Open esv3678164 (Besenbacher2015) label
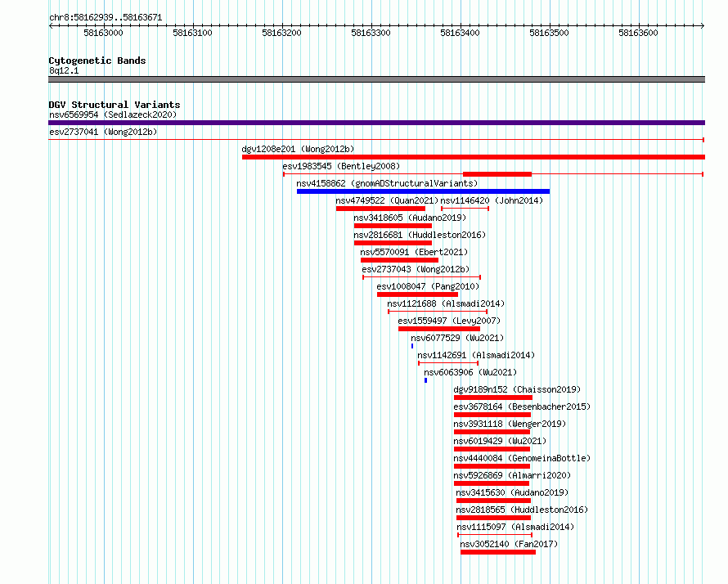 coord(522,407)
